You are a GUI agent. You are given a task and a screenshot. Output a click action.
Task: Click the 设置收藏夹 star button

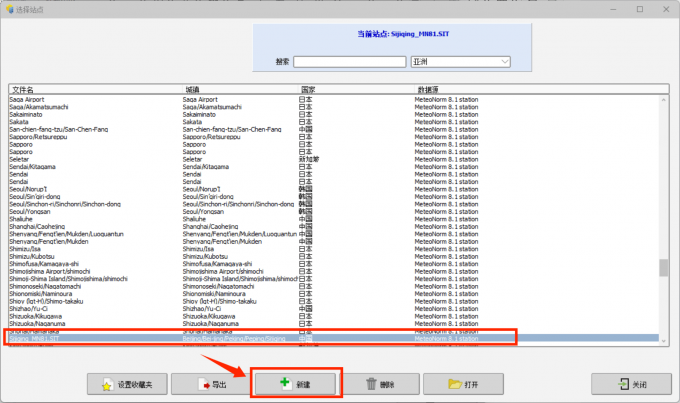tap(127, 384)
